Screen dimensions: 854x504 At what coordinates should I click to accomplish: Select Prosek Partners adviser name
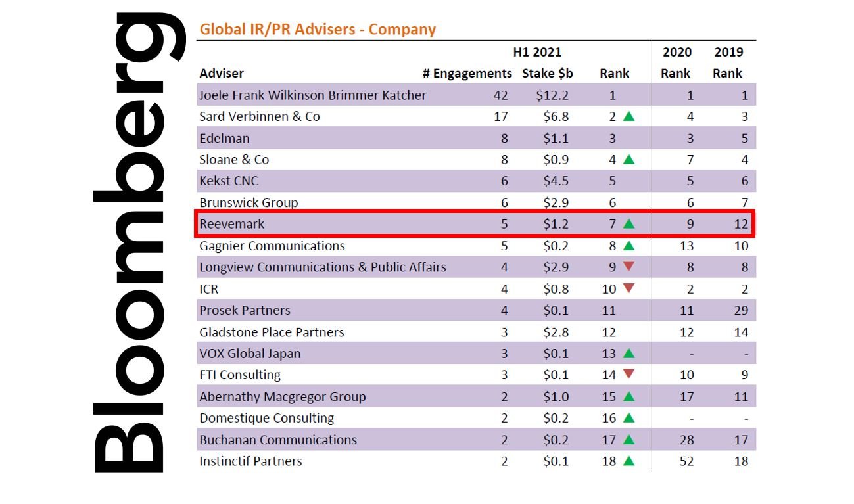pyautogui.click(x=245, y=310)
